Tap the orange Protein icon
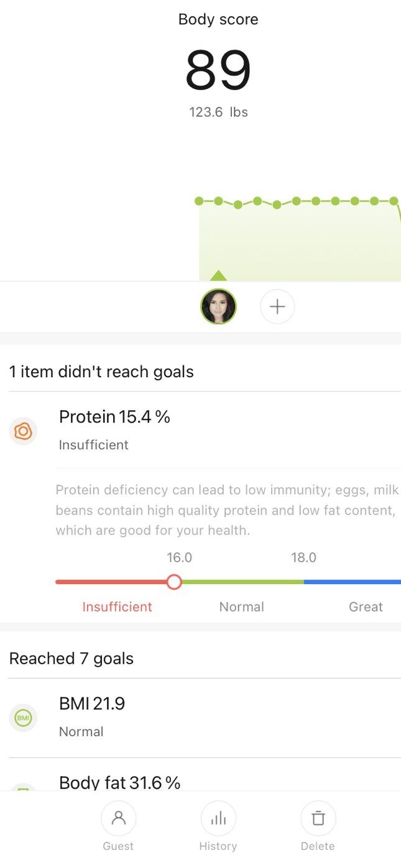 [x=24, y=431]
